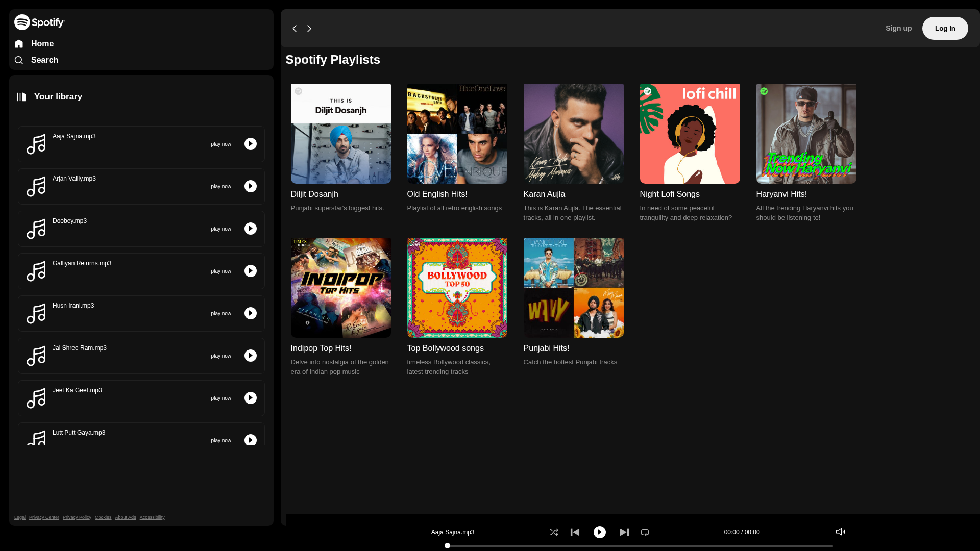Skip to the previous track

pos(575,532)
